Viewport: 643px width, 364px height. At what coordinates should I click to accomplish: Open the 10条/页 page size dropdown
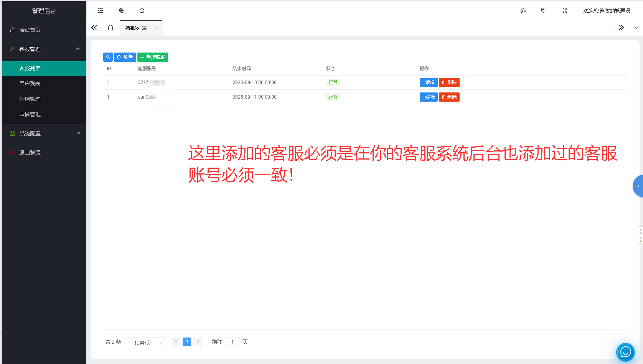[145, 343]
